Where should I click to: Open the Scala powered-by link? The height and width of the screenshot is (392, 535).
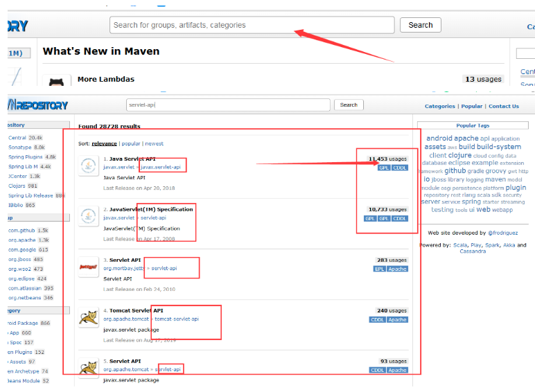tap(460, 245)
